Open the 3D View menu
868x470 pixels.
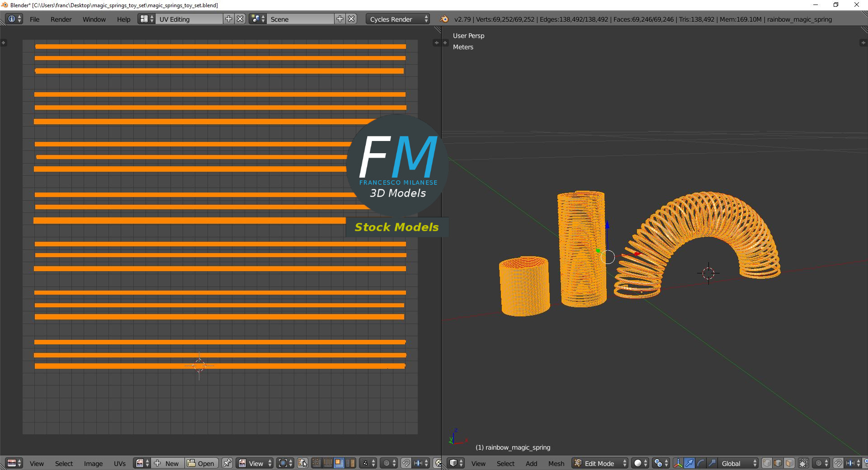478,464
